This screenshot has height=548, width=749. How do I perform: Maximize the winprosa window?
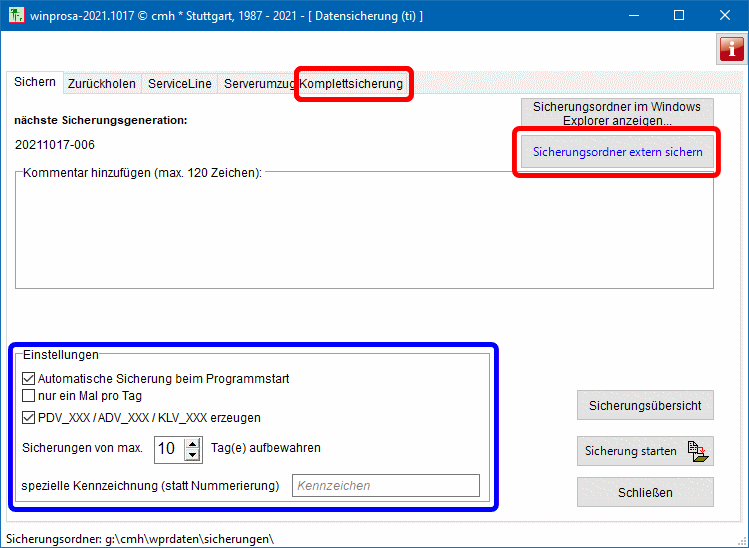[x=679, y=15]
